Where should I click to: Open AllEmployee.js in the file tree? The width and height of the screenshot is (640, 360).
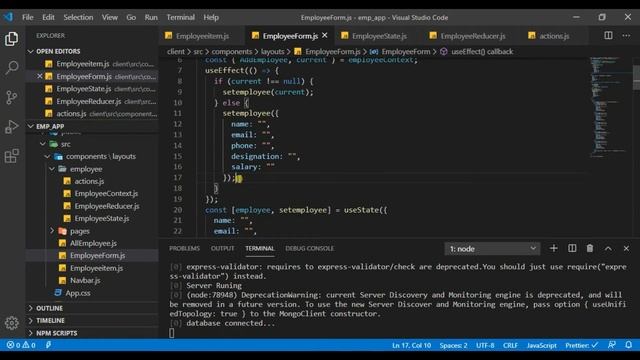(93, 243)
